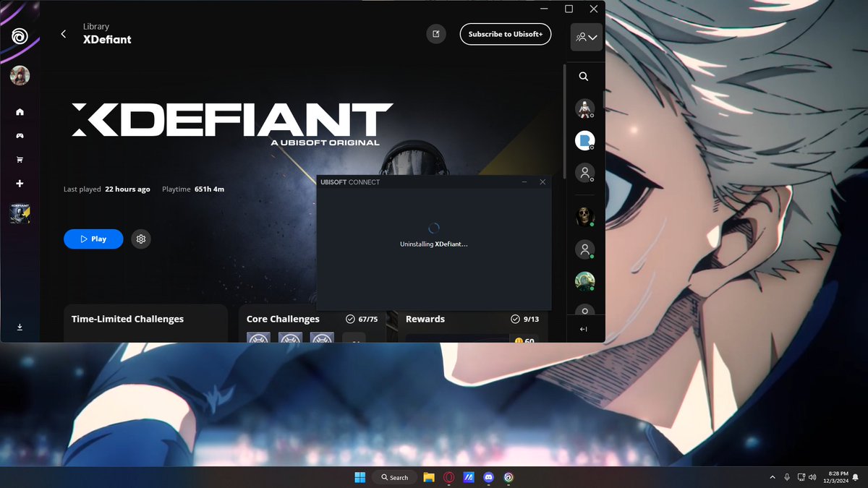
Task: Expand the friends panel dropdown
Action: (x=587, y=37)
